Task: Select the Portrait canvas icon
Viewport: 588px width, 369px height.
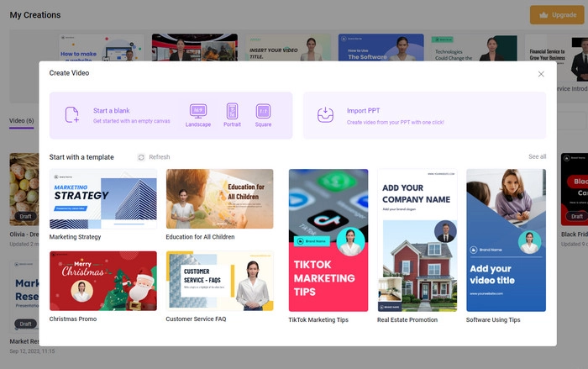Action: pyautogui.click(x=233, y=111)
